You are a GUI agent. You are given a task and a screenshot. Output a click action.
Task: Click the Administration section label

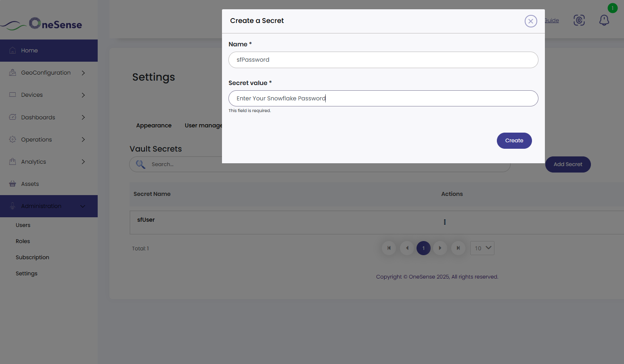coord(41,206)
